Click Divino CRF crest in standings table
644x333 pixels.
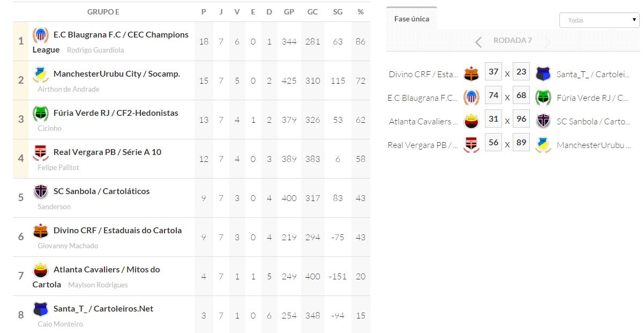tap(41, 231)
